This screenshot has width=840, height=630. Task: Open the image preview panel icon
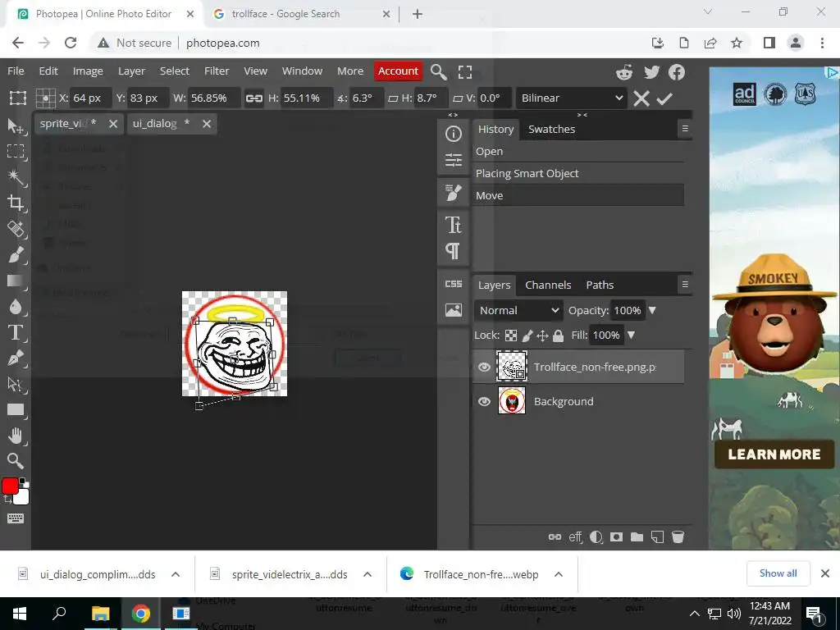tap(453, 309)
